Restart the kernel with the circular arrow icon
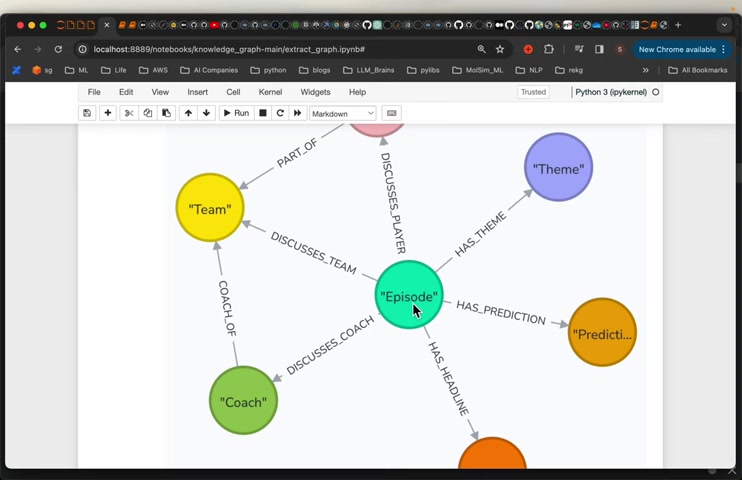This screenshot has width=742, height=480. click(280, 113)
